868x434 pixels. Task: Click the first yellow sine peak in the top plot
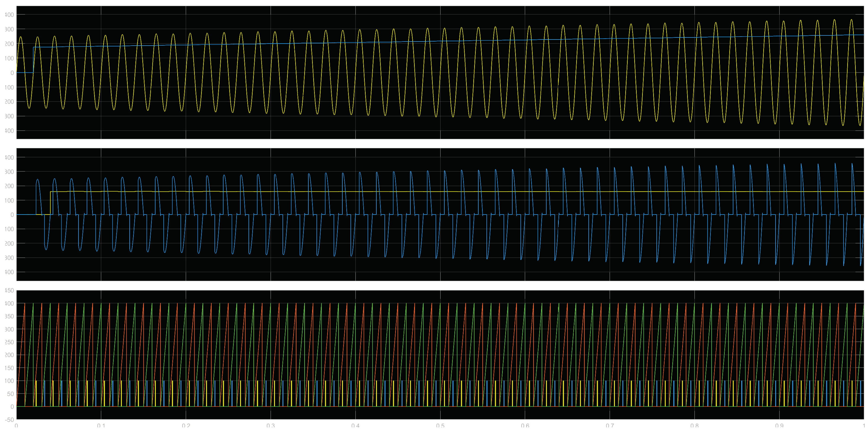(21, 37)
